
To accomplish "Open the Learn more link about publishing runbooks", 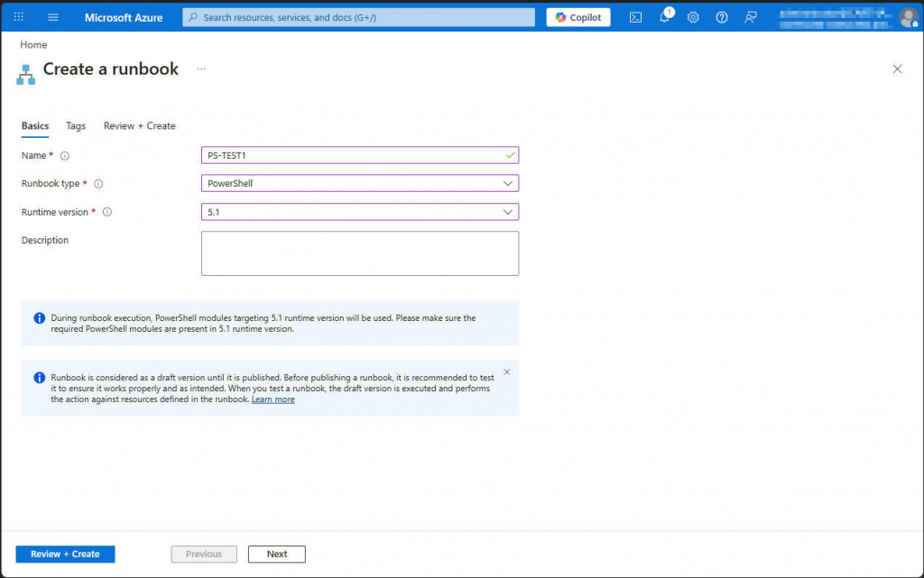I will pos(273,399).
